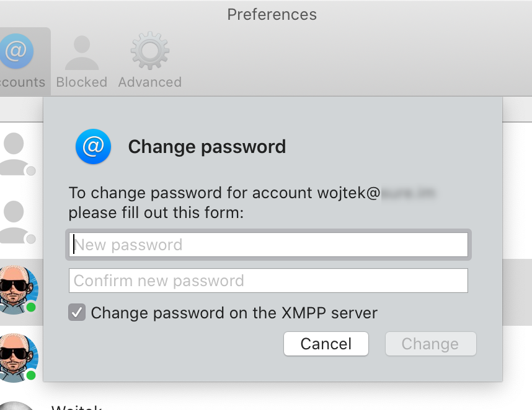Open the Advanced tab label
Image resolution: width=532 pixels, height=410 pixels.
click(x=150, y=82)
